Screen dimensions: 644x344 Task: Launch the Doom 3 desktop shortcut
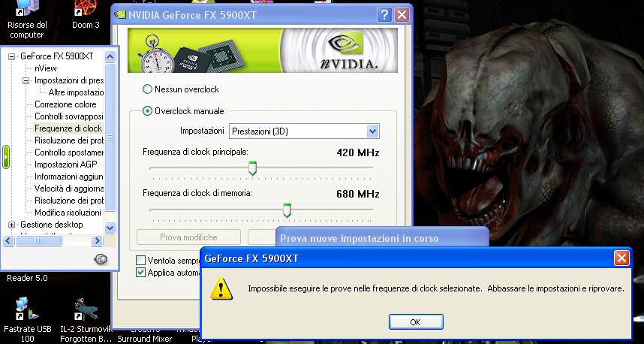tap(86, 15)
